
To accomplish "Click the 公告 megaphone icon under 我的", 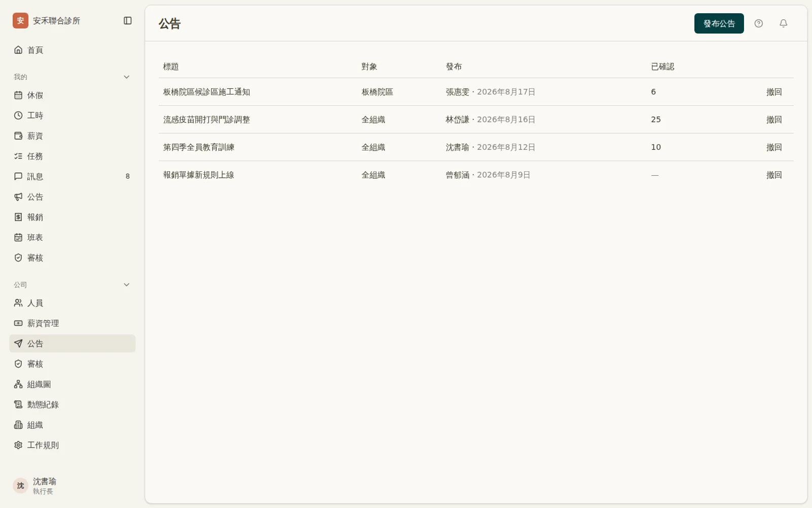I will pos(18,197).
